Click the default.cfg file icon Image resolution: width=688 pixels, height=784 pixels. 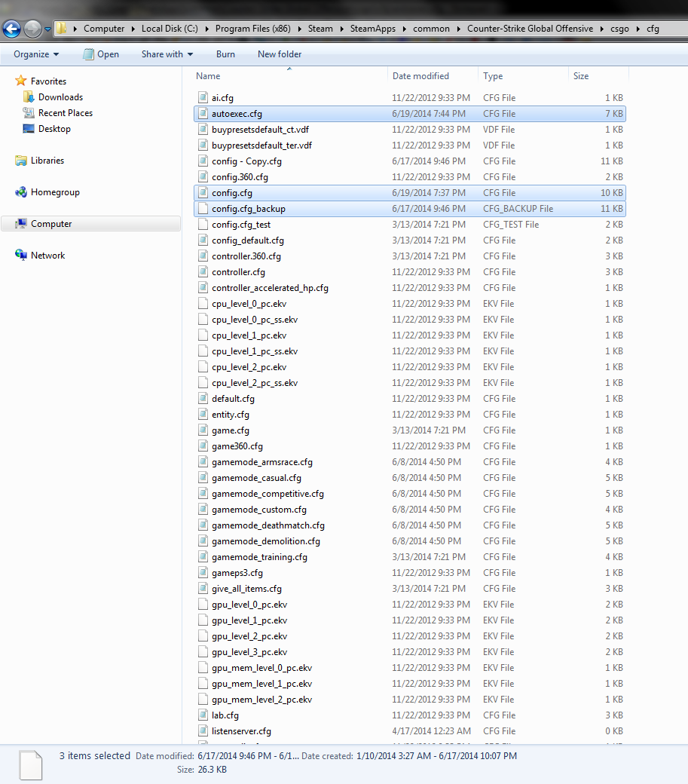click(x=203, y=399)
